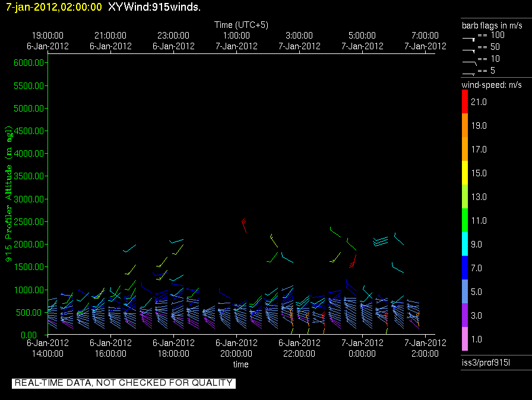
Task: Click the yellow 7-jan-2012,02:00:00 timestamp
Action: pyautogui.click(x=54, y=7)
